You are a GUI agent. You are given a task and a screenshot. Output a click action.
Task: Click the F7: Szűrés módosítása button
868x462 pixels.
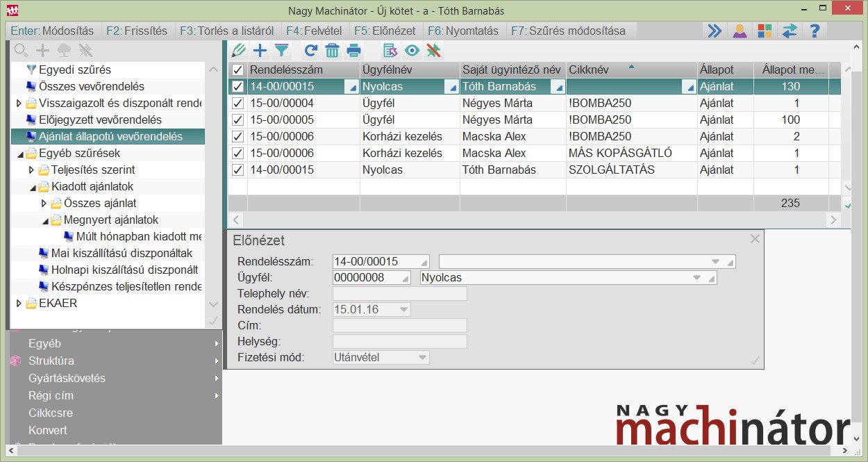568,31
